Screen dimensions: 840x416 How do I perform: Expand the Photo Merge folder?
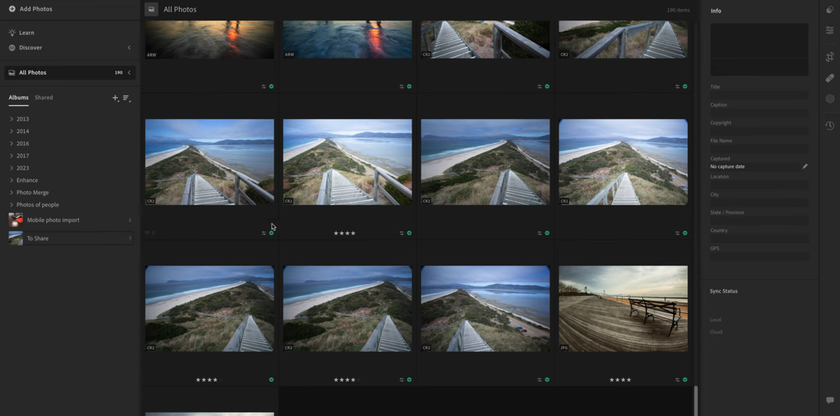point(11,193)
